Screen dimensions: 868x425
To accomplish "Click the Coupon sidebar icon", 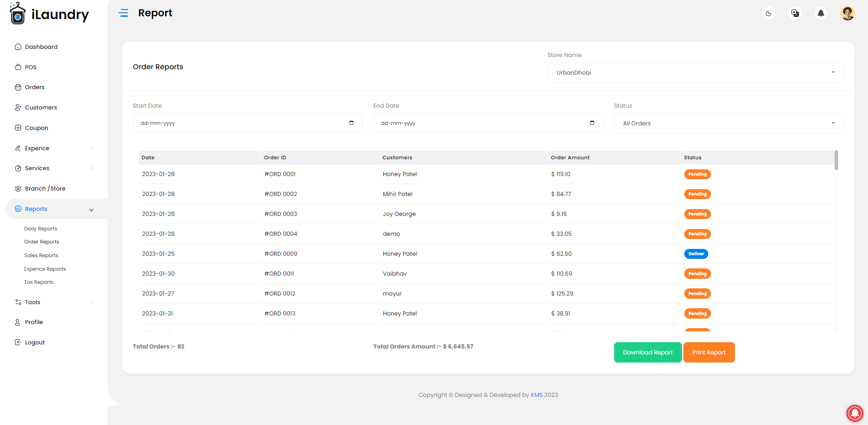I will tap(18, 128).
